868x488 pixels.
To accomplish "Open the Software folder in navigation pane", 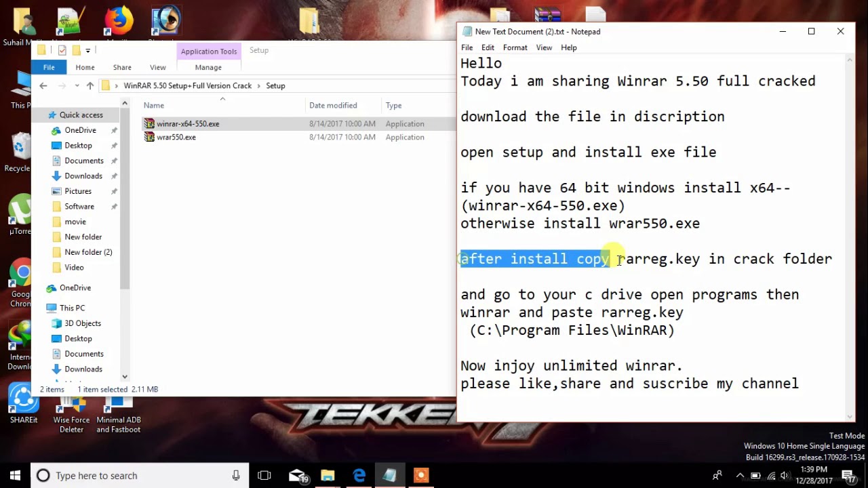I will click(x=79, y=206).
